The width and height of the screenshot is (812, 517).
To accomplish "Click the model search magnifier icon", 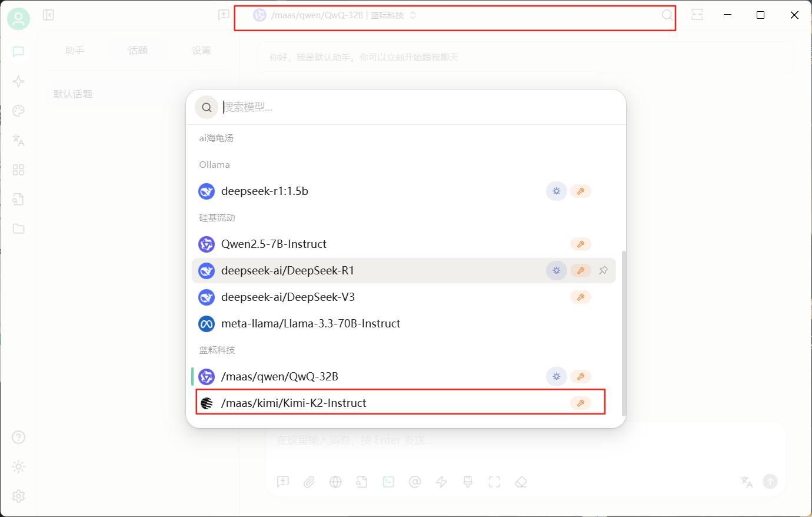I will pyautogui.click(x=207, y=107).
